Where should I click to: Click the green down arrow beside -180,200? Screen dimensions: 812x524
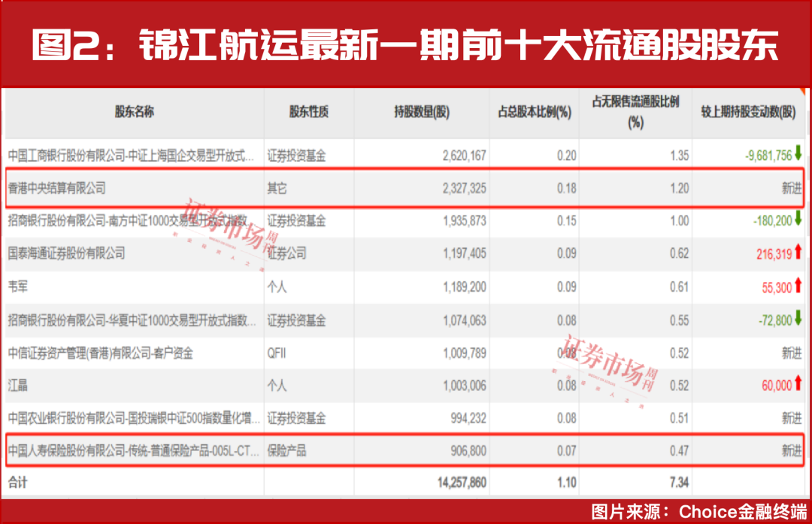(x=798, y=219)
